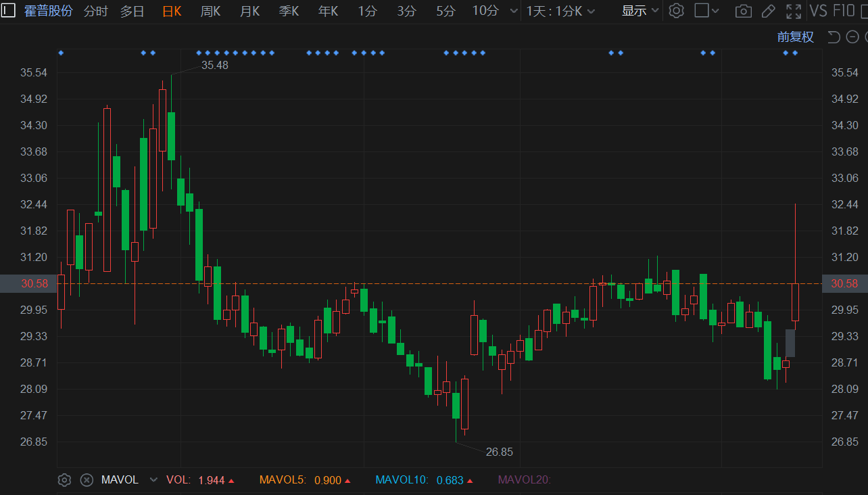Image resolution: width=868 pixels, height=495 pixels.
Task: Click the 35.48 high price label
Action: (x=215, y=65)
